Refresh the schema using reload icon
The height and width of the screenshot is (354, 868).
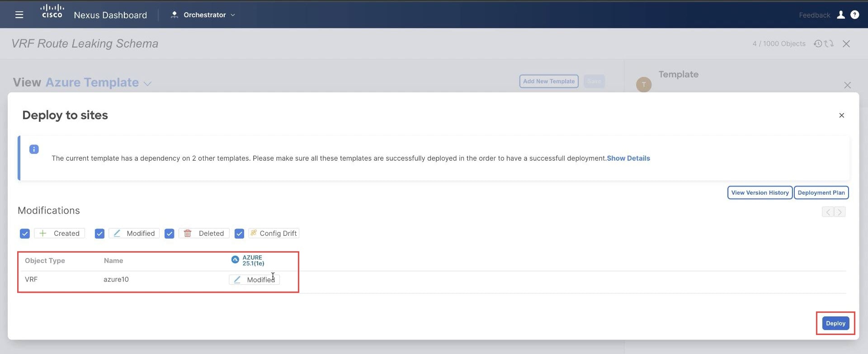click(x=829, y=43)
